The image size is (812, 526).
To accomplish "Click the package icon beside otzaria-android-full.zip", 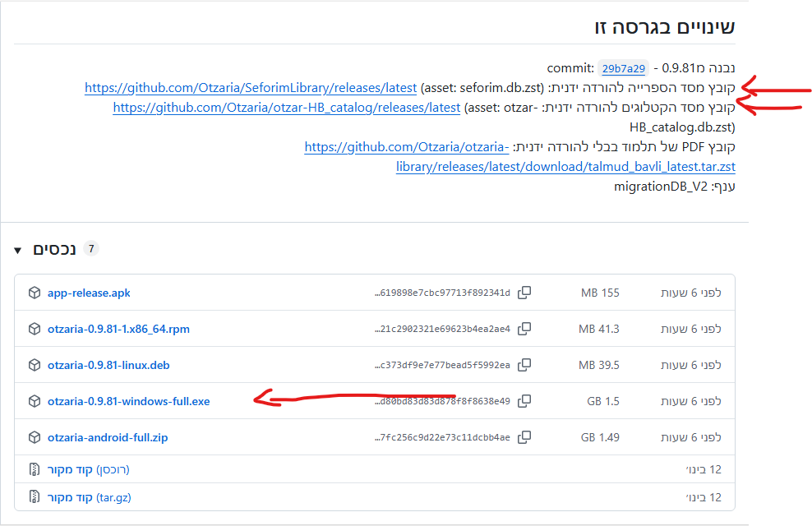I will pyautogui.click(x=35, y=437).
